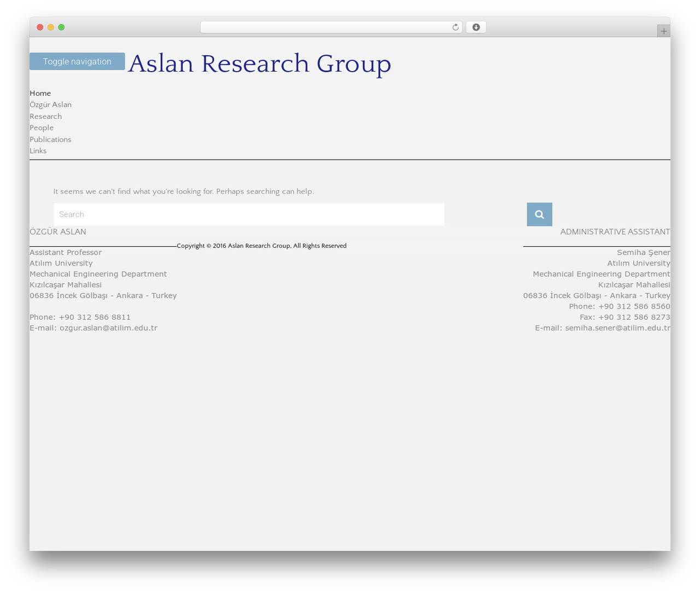Open the People menu item
The width and height of the screenshot is (700, 593).
coord(42,127)
